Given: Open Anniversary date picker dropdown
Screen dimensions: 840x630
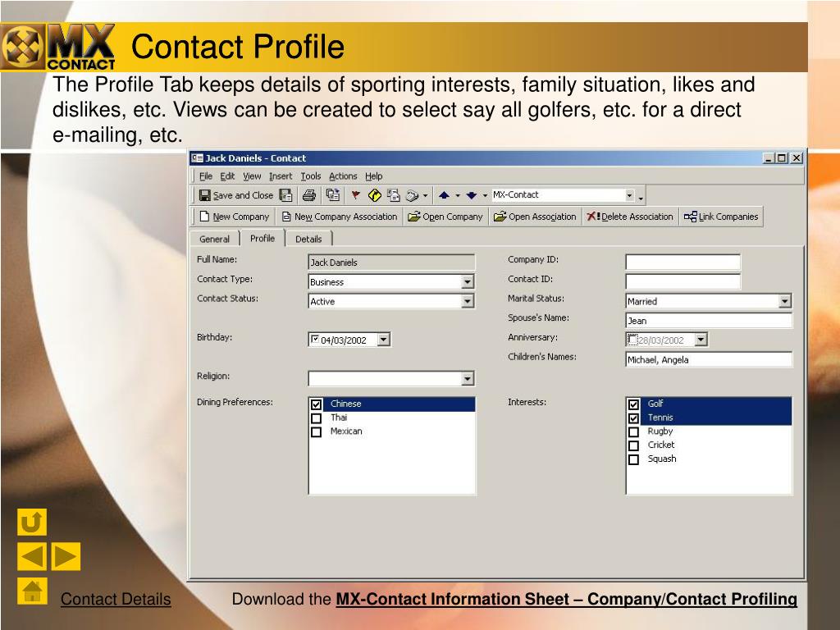Looking at the screenshot, I should pos(701,340).
